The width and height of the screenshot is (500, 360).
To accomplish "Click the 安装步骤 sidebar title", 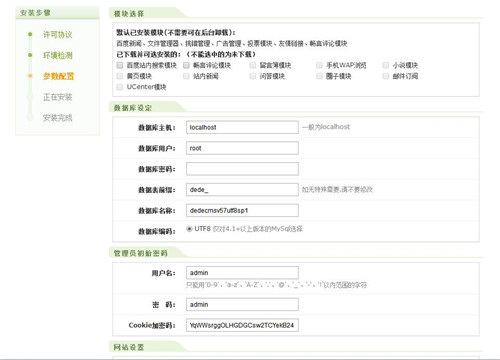I will [x=35, y=13].
